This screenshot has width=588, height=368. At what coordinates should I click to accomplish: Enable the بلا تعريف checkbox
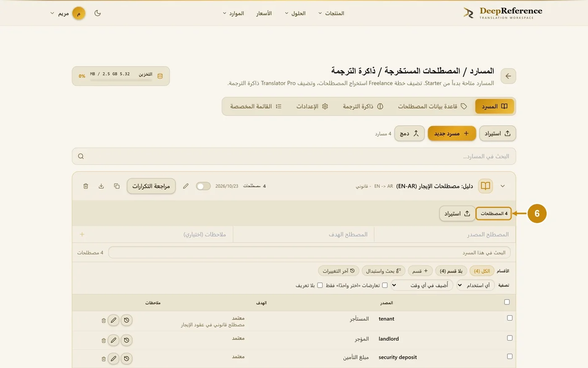320,285
